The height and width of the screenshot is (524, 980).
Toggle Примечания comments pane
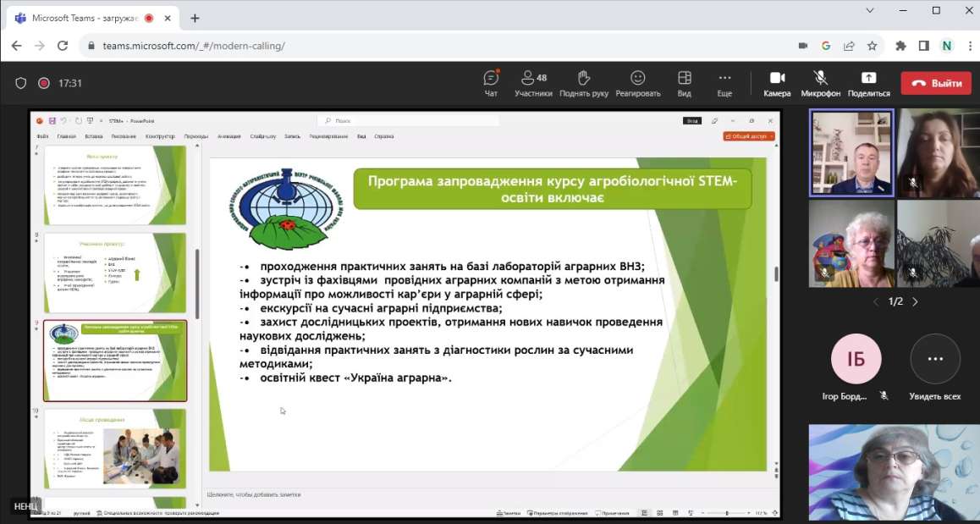coord(613,513)
